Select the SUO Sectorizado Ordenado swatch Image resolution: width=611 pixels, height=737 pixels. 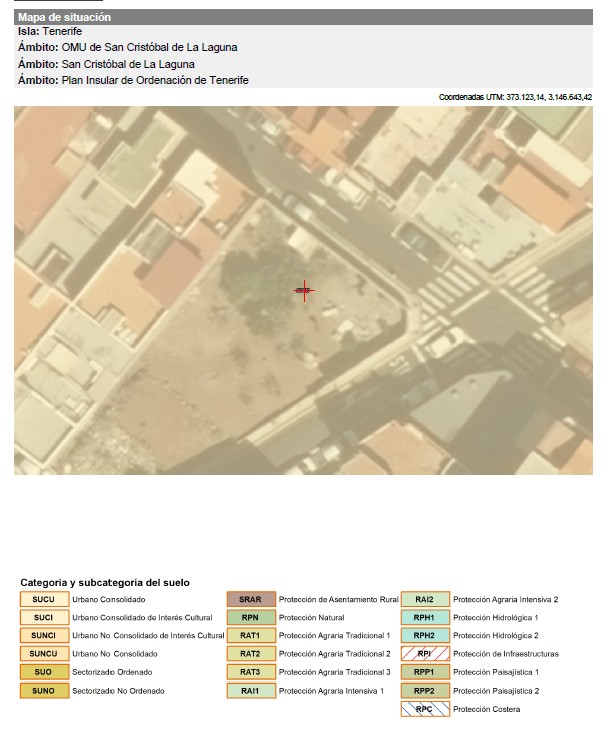coord(44,672)
